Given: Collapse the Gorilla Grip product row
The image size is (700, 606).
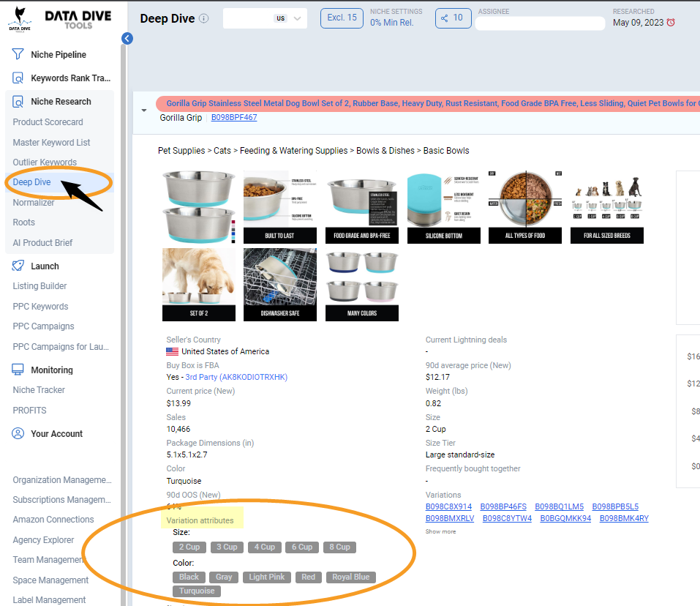Looking at the screenshot, I should pyautogui.click(x=144, y=110).
